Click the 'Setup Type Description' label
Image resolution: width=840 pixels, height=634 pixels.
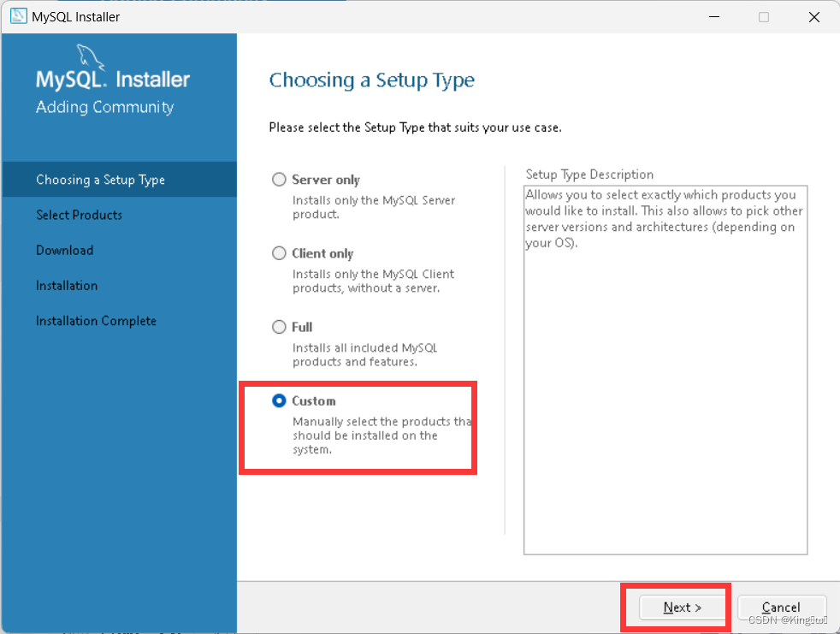click(x=589, y=175)
